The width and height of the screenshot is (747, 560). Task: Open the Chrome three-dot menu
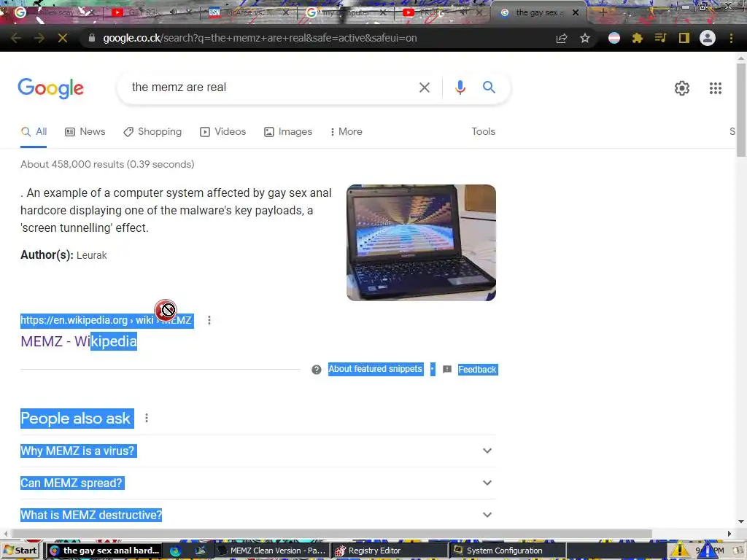coord(731,38)
